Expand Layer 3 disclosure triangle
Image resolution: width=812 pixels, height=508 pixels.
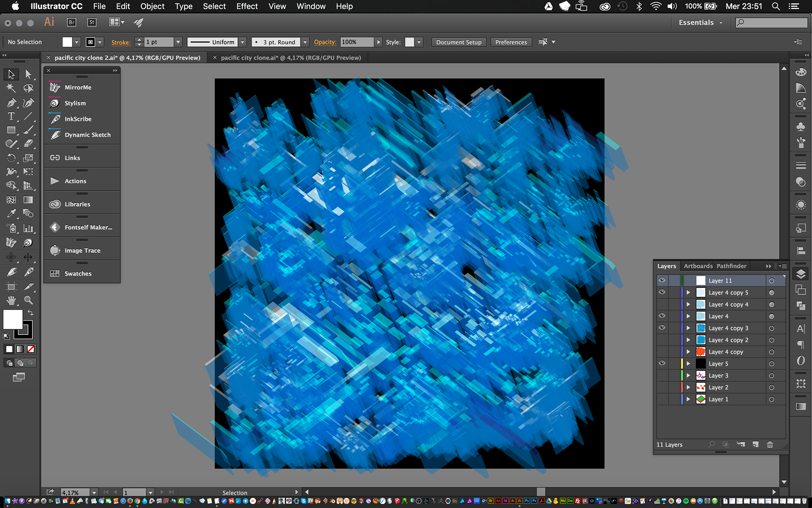(688, 375)
